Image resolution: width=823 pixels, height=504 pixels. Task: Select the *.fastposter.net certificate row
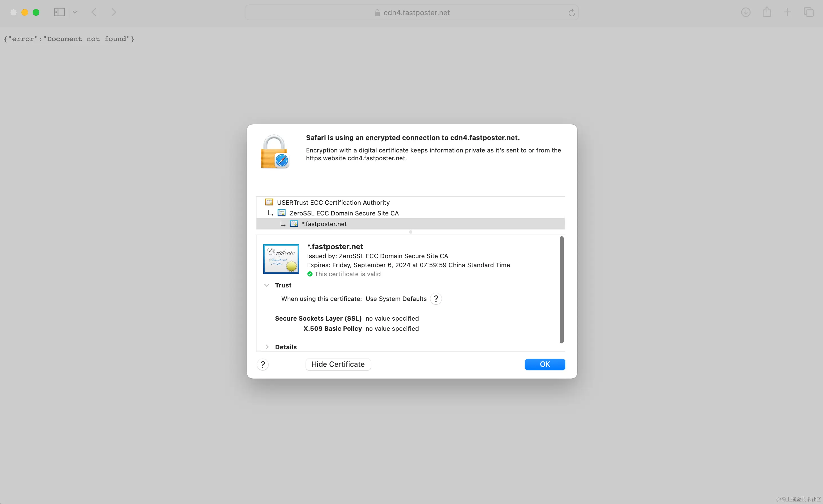point(324,224)
